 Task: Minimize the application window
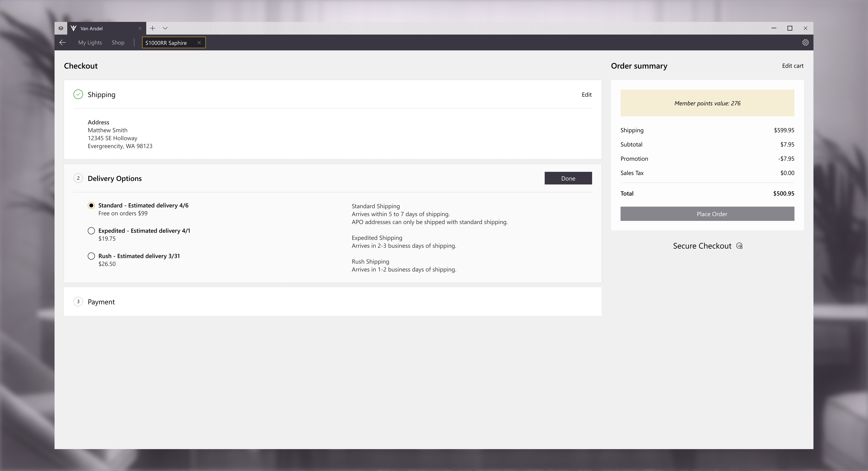[x=774, y=28]
